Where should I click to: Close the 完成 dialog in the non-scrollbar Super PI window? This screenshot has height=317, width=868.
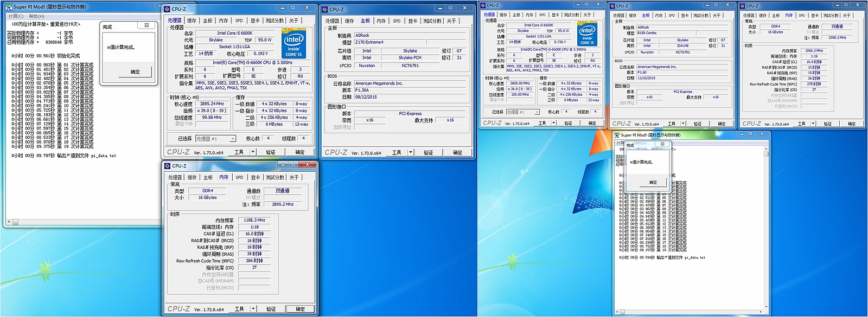point(146,25)
